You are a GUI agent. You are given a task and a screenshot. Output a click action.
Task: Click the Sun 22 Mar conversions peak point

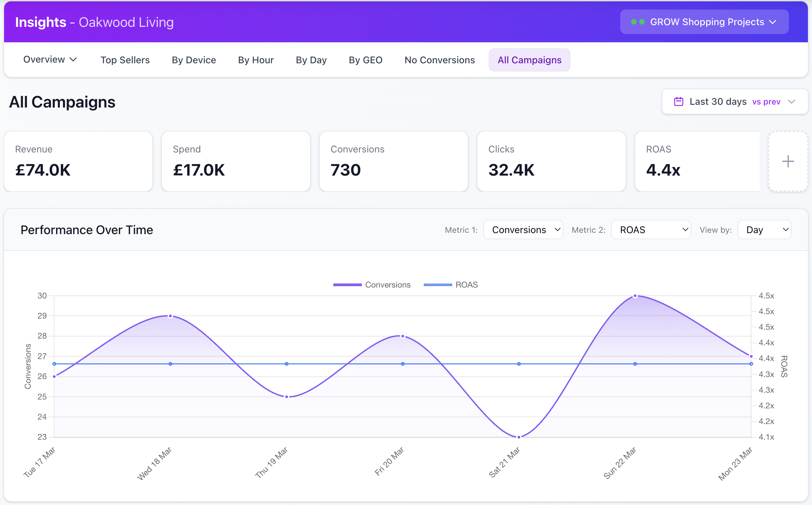pos(635,296)
